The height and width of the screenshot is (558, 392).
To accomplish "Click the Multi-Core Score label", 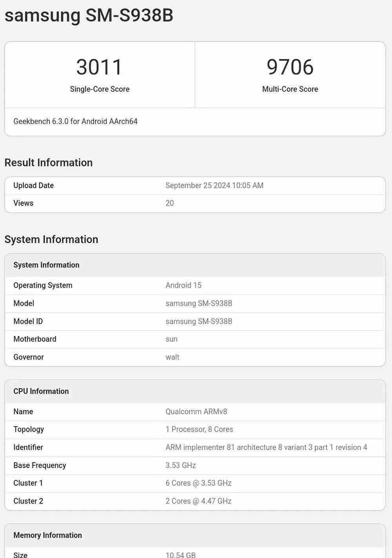I will (290, 89).
